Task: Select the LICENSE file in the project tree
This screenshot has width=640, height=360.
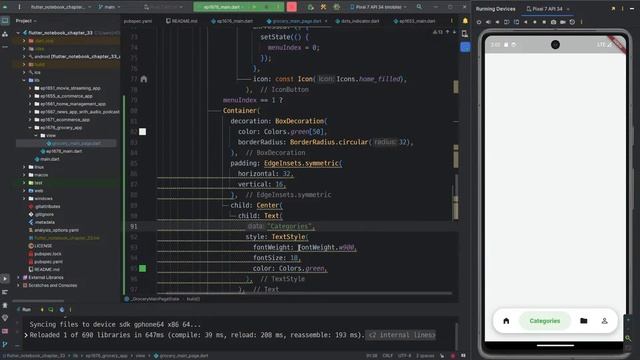Action: click(43, 246)
